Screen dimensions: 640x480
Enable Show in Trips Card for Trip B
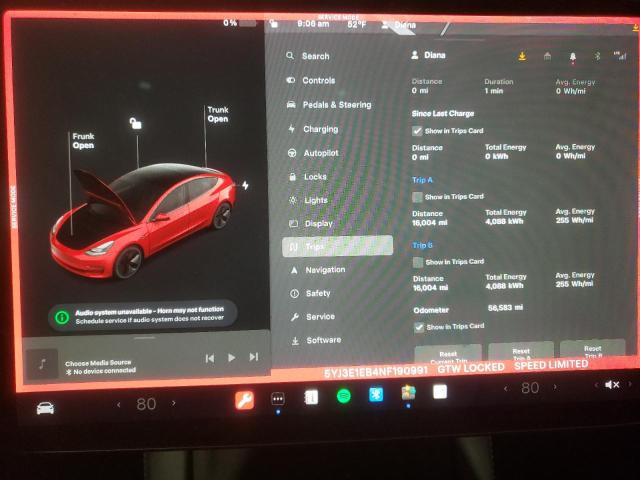coord(418,262)
